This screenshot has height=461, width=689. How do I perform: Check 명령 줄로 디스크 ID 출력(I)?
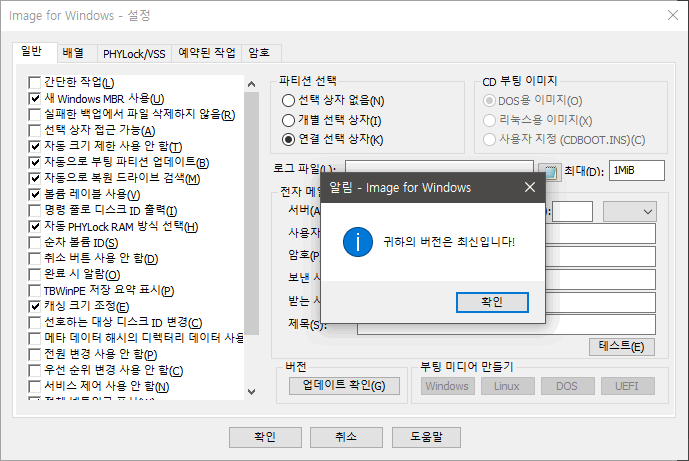[34, 211]
